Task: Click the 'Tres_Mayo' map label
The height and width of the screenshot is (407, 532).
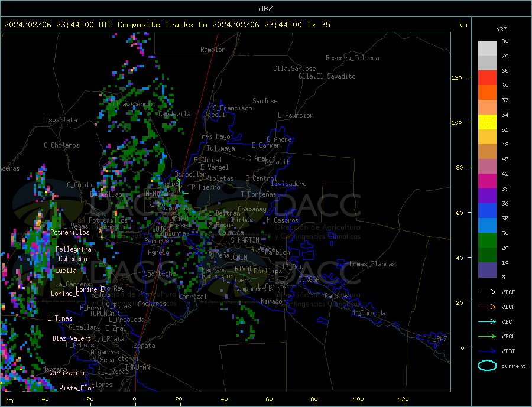Action: pyautogui.click(x=214, y=136)
